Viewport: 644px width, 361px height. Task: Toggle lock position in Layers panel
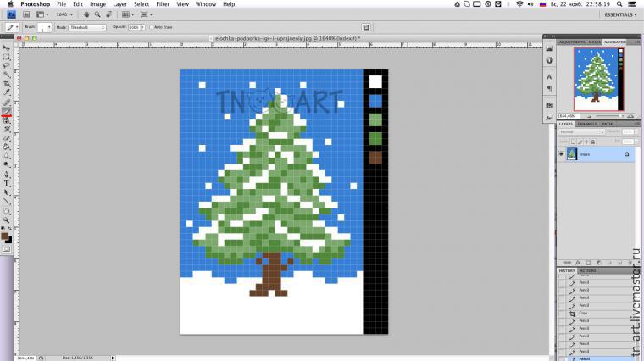pos(586,142)
